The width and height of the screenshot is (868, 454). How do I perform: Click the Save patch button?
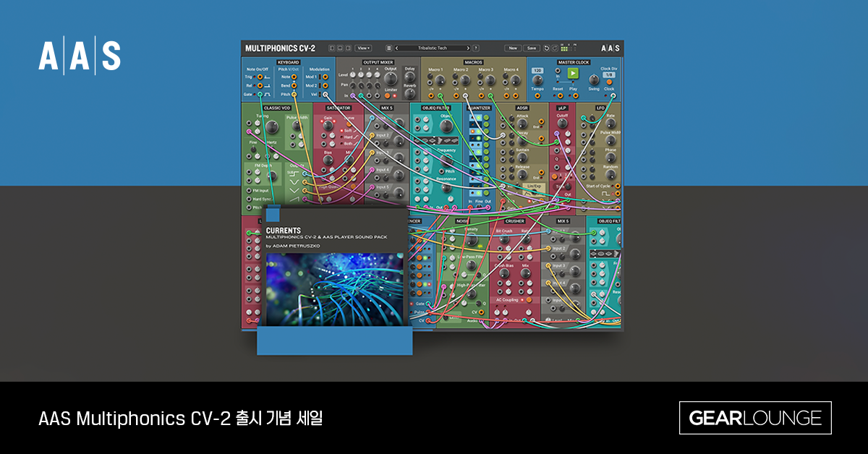point(532,48)
